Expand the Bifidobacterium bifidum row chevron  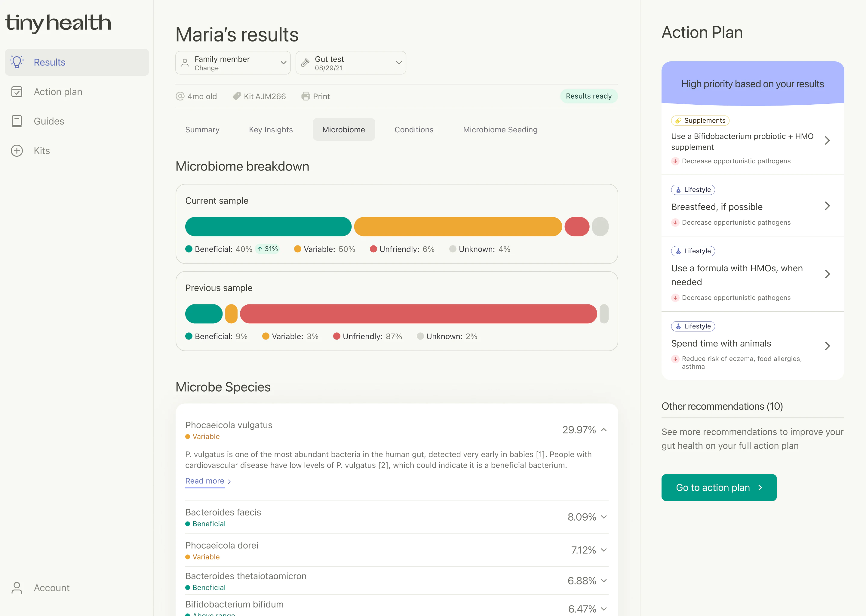(x=604, y=609)
